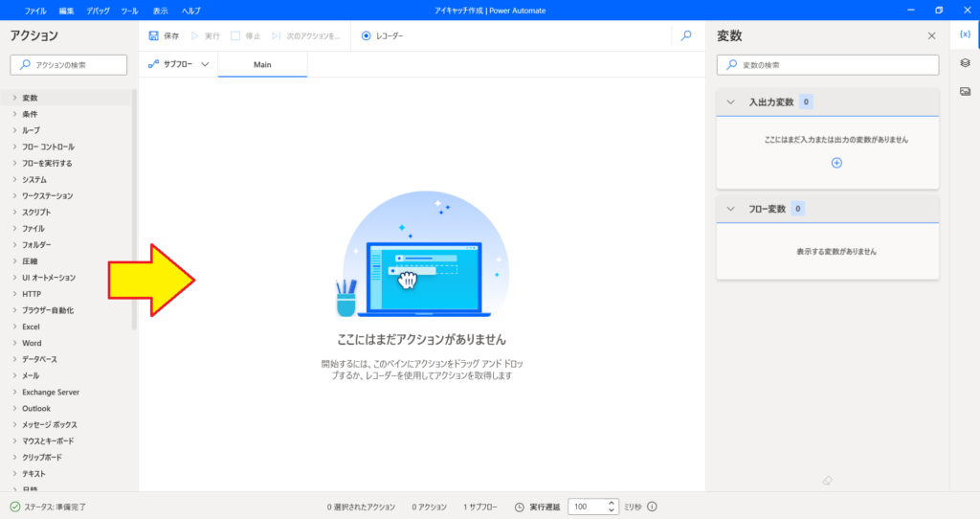Add a new input/output variable plus icon
Image resolution: width=980 pixels, height=519 pixels.
tap(835, 163)
